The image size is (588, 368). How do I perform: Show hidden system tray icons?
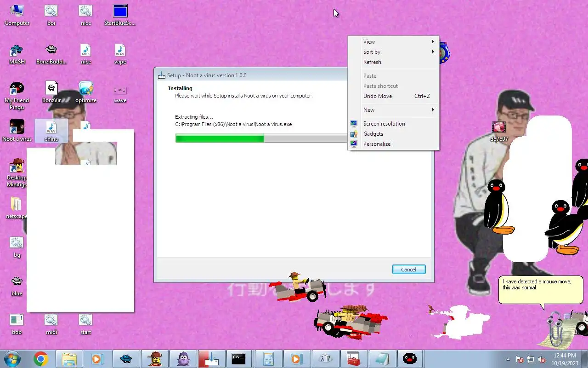(x=508, y=359)
